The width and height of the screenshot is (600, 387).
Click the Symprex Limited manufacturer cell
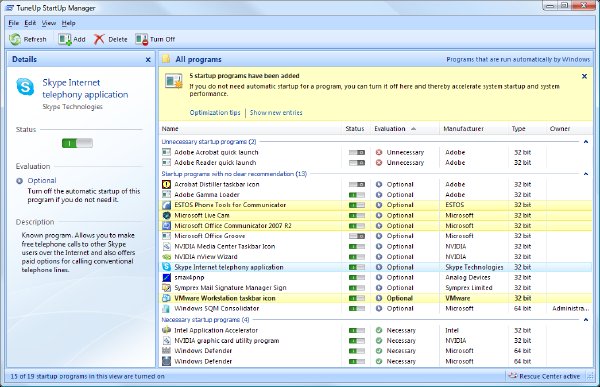pos(469,287)
